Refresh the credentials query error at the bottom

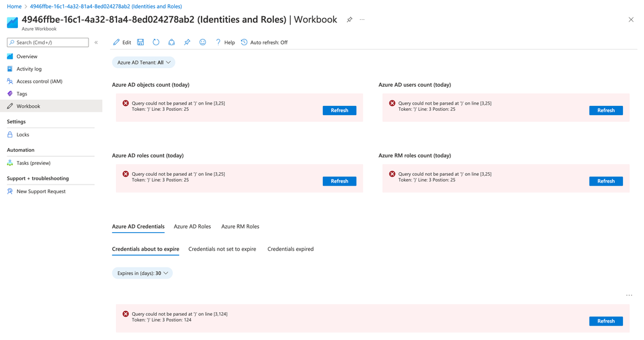click(606, 321)
